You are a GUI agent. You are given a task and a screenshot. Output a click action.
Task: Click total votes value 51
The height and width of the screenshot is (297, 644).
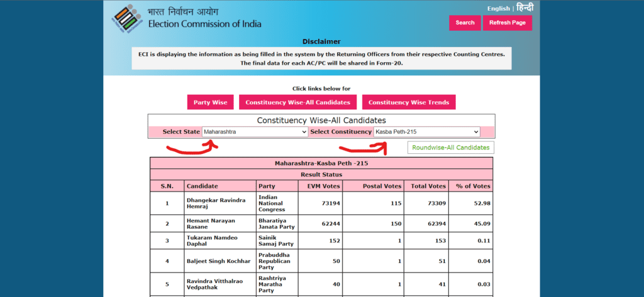[x=442, y=261]
